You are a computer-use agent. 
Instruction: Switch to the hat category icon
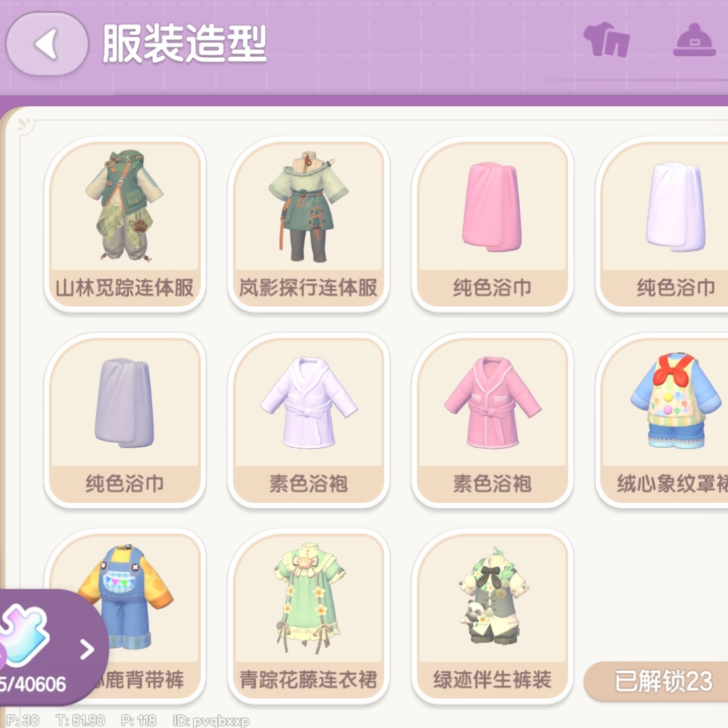(x=694, y=40)
